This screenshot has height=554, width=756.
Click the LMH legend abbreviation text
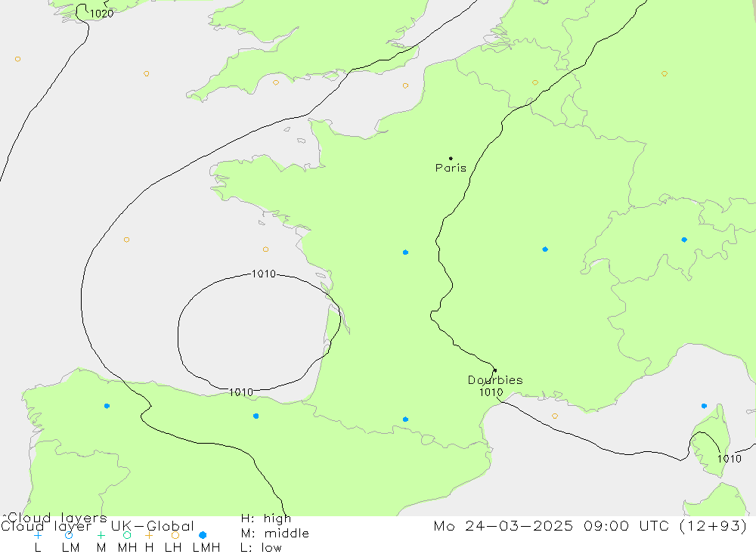[x=206, y=548]
